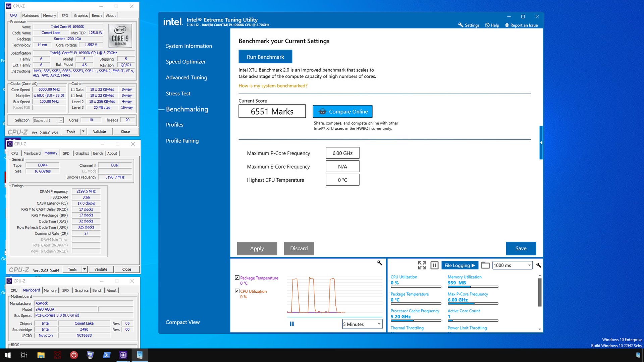Click Save button
This screenshot has width=644, height=362.
click(x=521, y=248)
